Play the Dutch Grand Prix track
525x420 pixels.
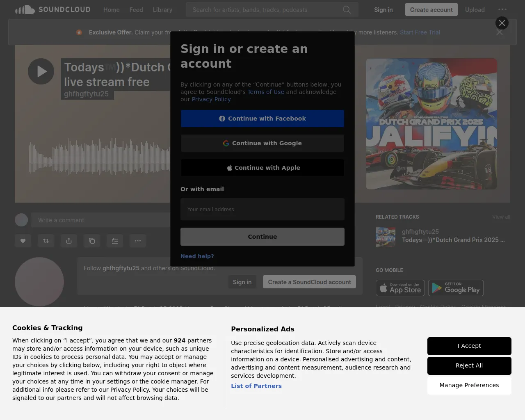[x=41, y=71]
